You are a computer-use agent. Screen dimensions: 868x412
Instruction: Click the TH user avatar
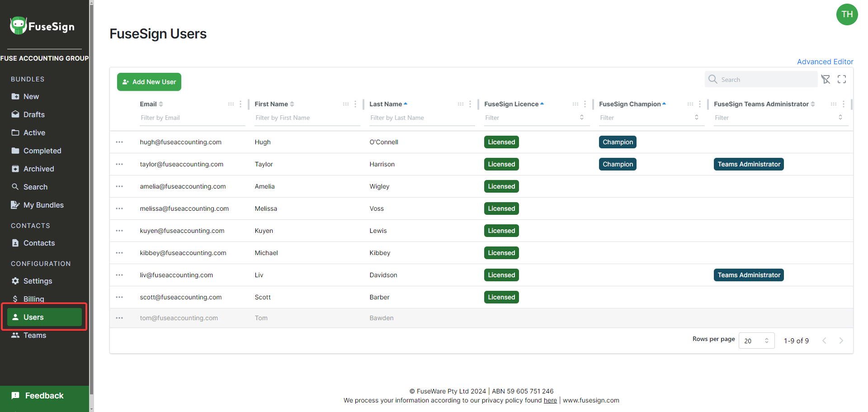(847, 14)
